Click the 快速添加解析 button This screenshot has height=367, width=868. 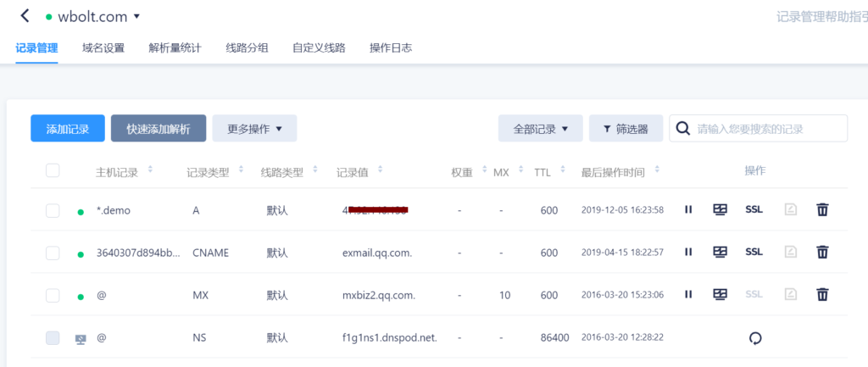(159, 129)
